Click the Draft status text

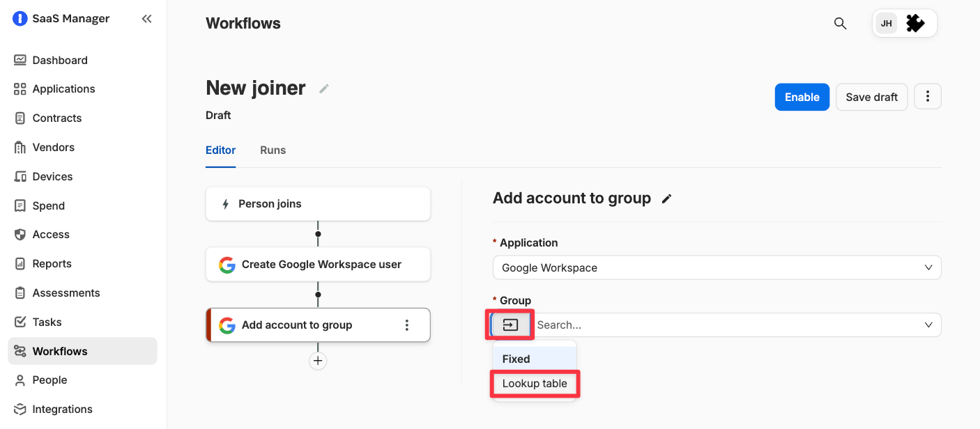[x=218, y=115]
